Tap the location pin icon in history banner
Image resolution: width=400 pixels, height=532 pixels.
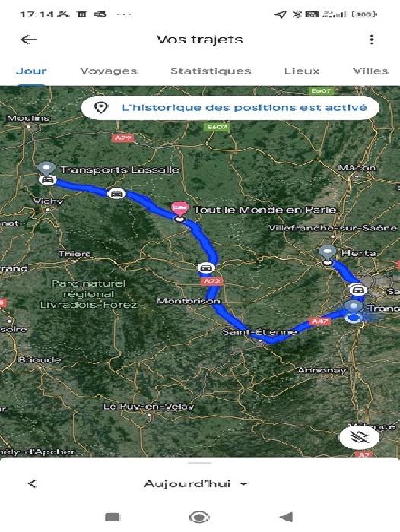(x=101, y=108)
